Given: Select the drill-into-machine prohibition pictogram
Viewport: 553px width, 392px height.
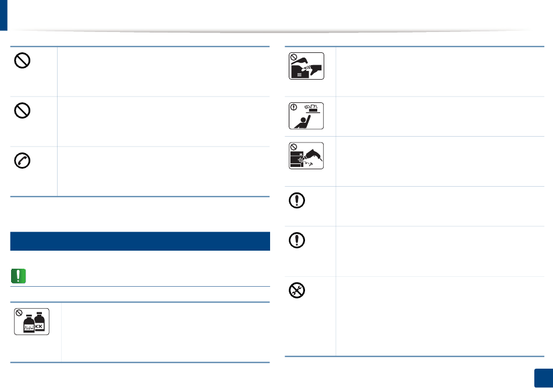Looking at the screenshot, I should coord(306,156).
